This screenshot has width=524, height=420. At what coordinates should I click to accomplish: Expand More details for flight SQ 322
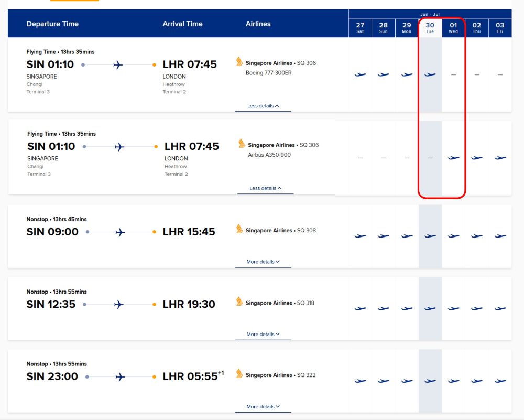(x=263, y=406)
